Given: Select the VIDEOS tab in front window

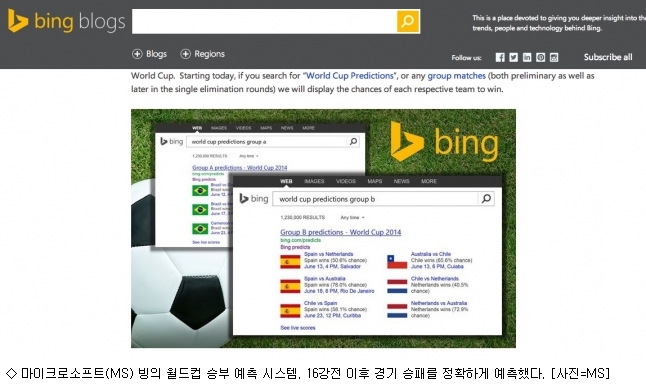Looking at the screenshot, I should [x=346, y=181].
